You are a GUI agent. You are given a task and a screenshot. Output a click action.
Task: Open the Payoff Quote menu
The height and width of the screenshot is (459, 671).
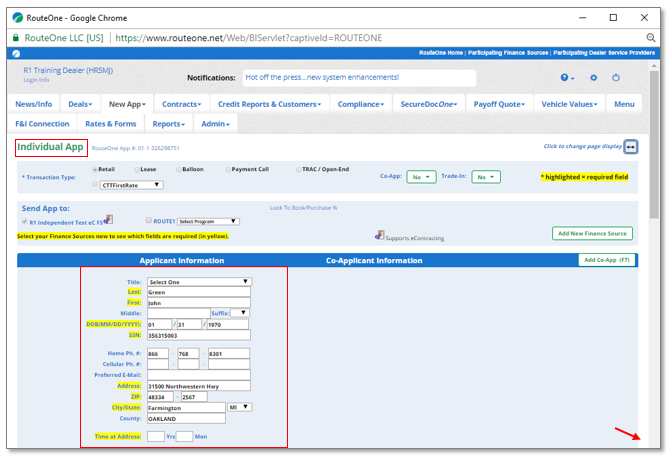(x=499, y=104)
